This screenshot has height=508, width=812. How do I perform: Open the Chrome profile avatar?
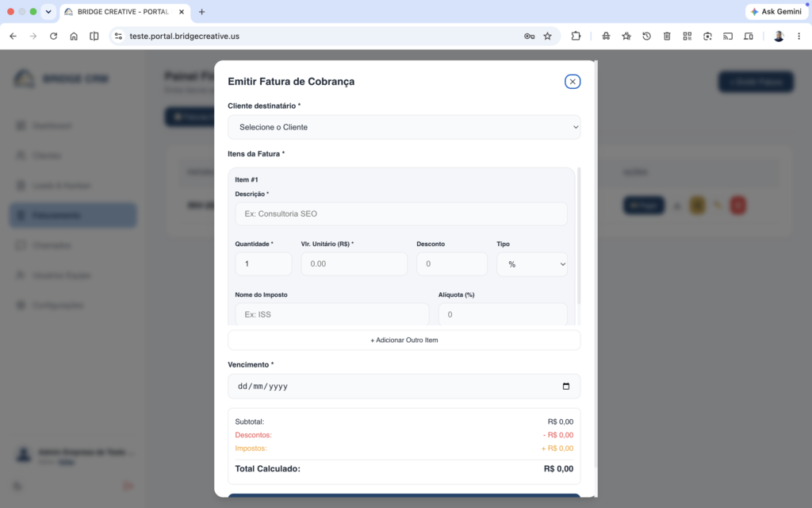(x=779, y=37)
